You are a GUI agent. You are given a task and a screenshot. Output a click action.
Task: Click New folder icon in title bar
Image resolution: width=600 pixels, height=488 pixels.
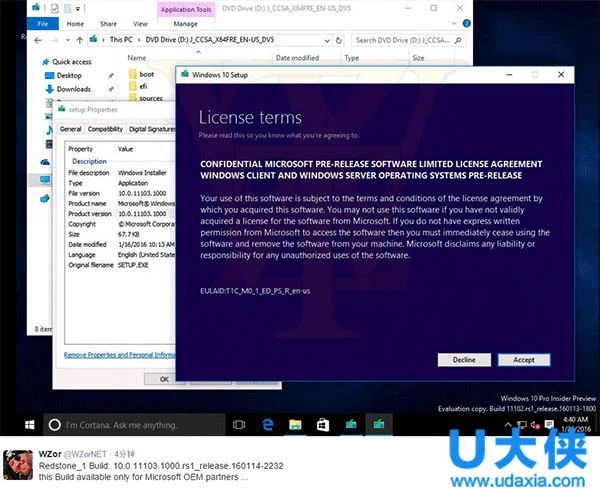point(68,8)
